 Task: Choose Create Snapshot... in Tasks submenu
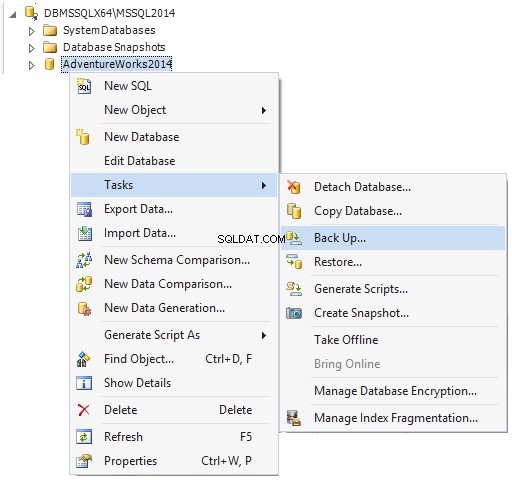tap(393, 313)
